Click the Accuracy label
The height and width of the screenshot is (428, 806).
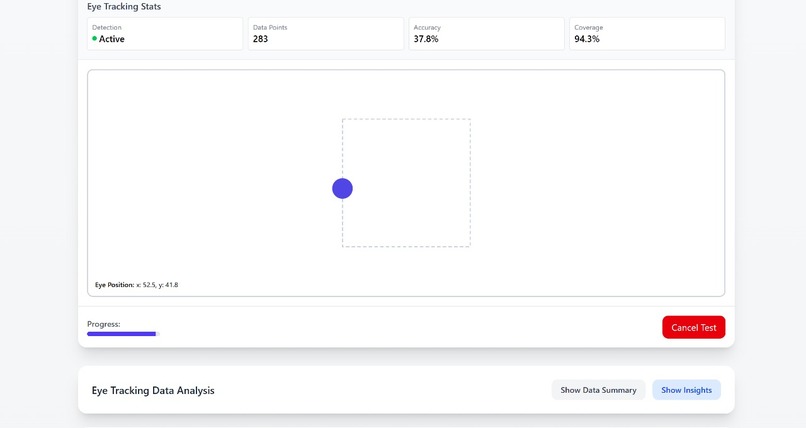coord(427,27)
